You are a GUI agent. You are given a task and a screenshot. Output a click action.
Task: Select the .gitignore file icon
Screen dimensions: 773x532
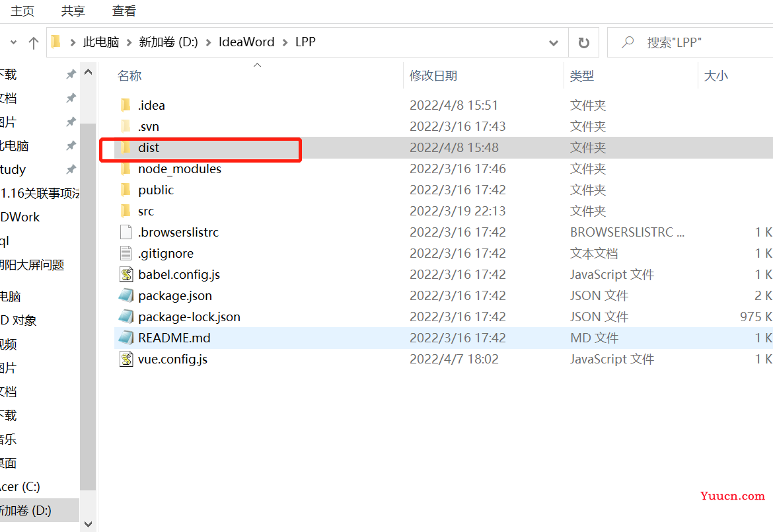(x=126, y=253)
